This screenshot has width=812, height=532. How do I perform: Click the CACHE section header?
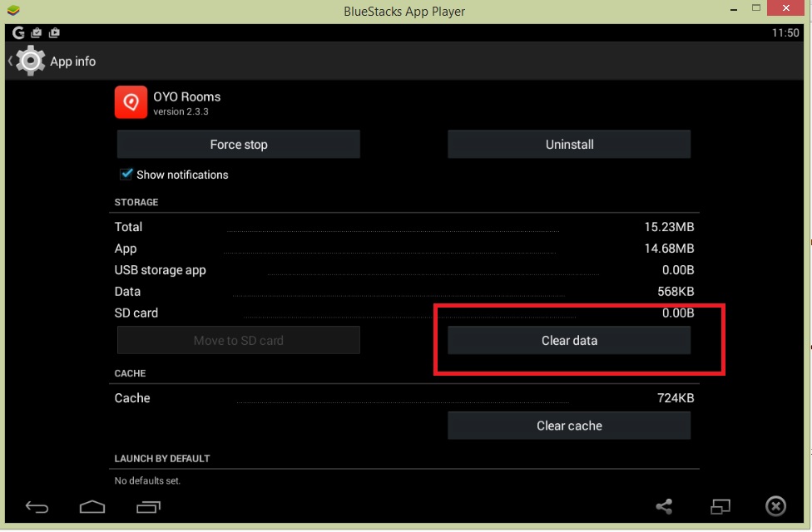pyautogui.click(x=130, y=373)
